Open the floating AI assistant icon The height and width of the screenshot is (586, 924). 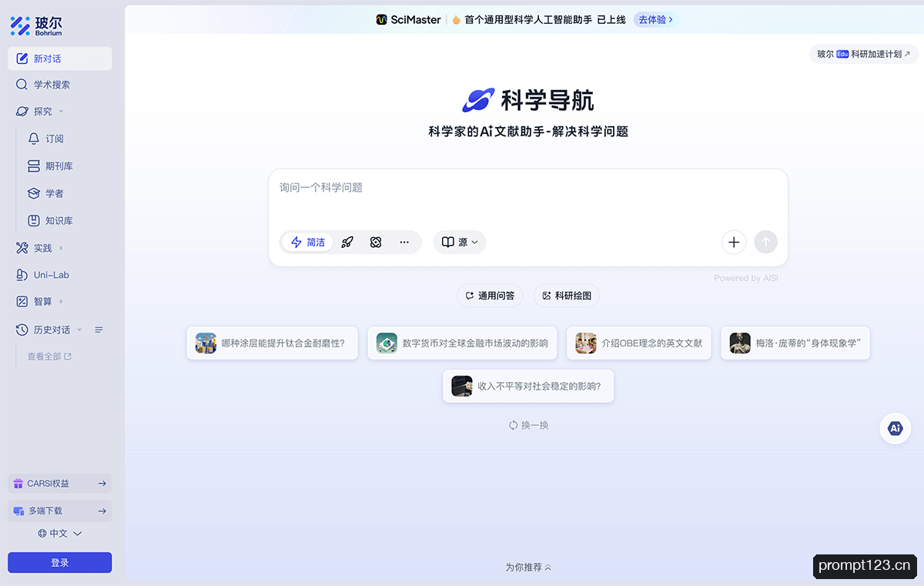pos(895,428)
